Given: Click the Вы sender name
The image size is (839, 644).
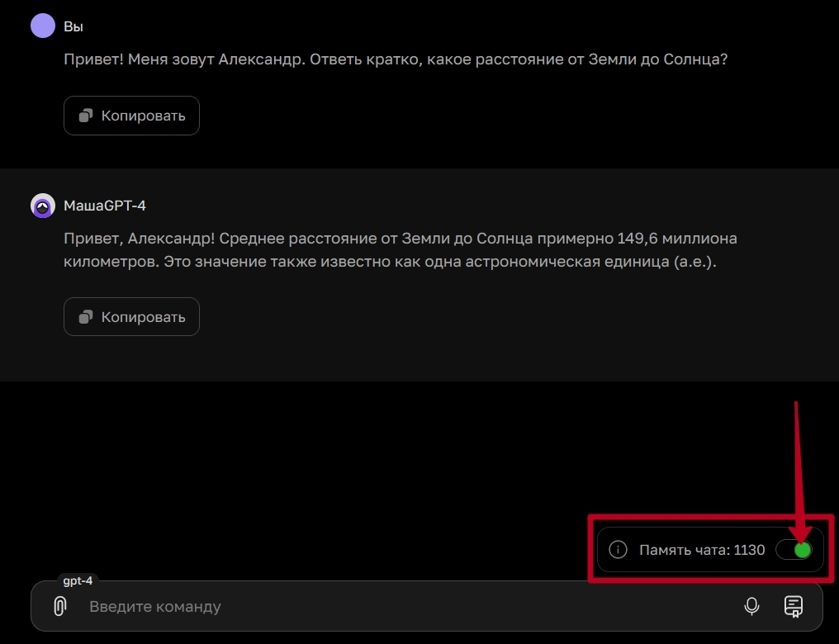Looking at the screenshot, I should 73,26.
